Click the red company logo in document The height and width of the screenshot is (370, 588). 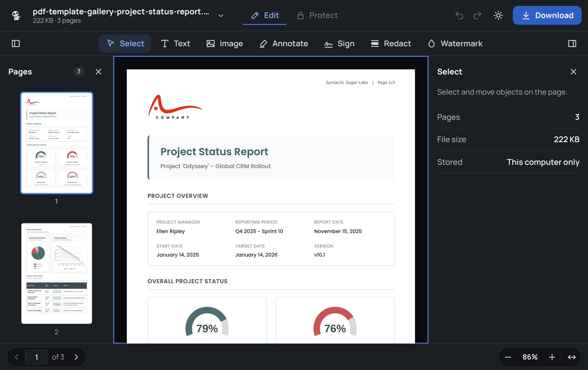[175, 107]
